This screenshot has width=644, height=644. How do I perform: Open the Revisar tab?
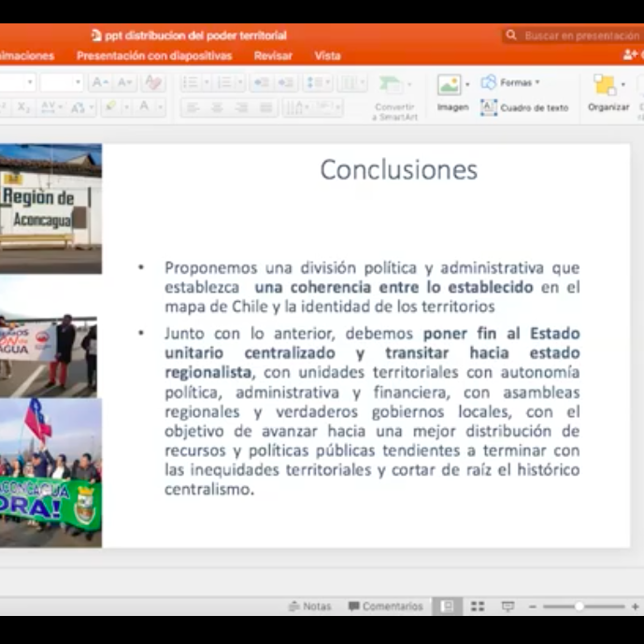click(273, 55)
